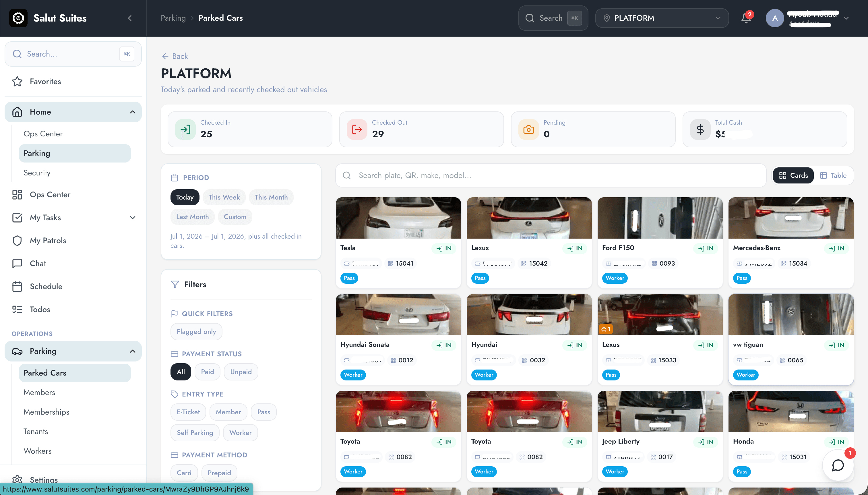The height and width of the screenshot is (495, 868).
Task: Switch to Cards view
Action: pos(793,175)
